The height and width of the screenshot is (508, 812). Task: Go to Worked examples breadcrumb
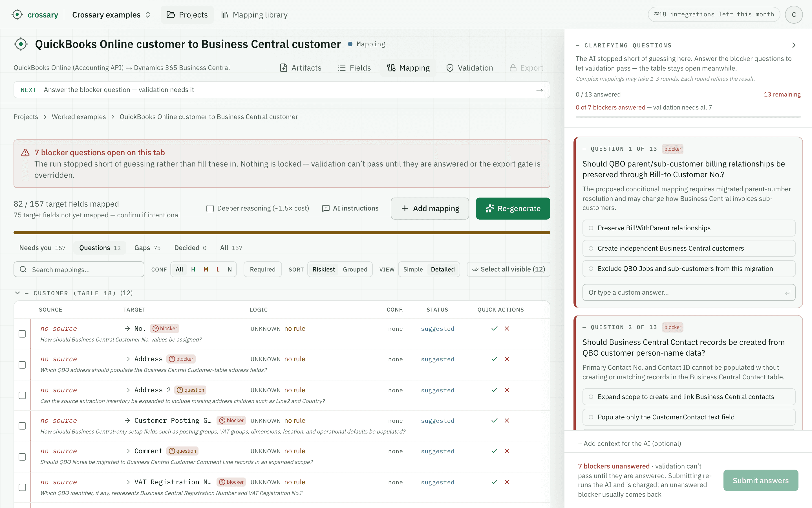pyautogui.click(x=79, y=117)
